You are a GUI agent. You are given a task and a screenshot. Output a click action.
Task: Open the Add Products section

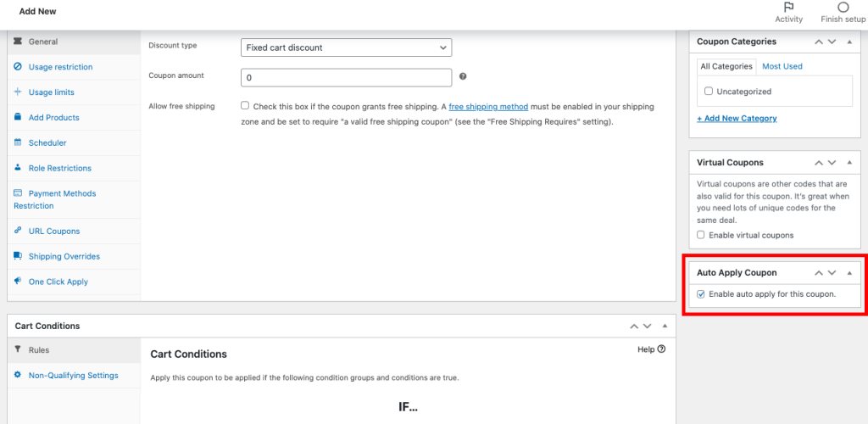pos(75,117)
